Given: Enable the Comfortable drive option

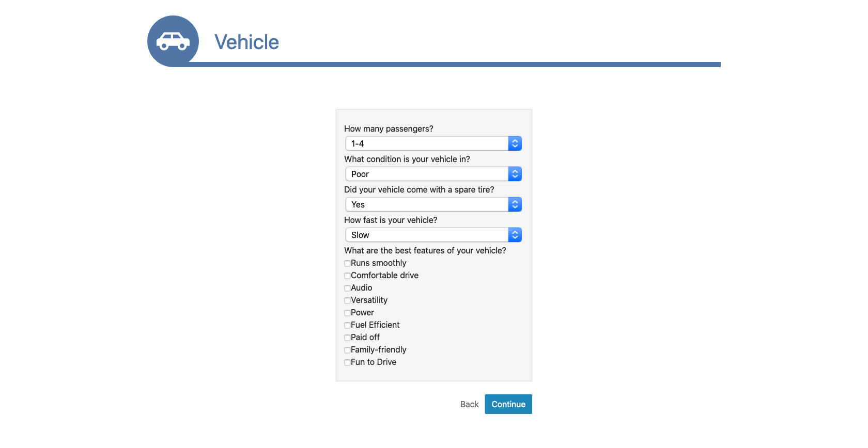Looking at the screenshot, I should [347, 276].
